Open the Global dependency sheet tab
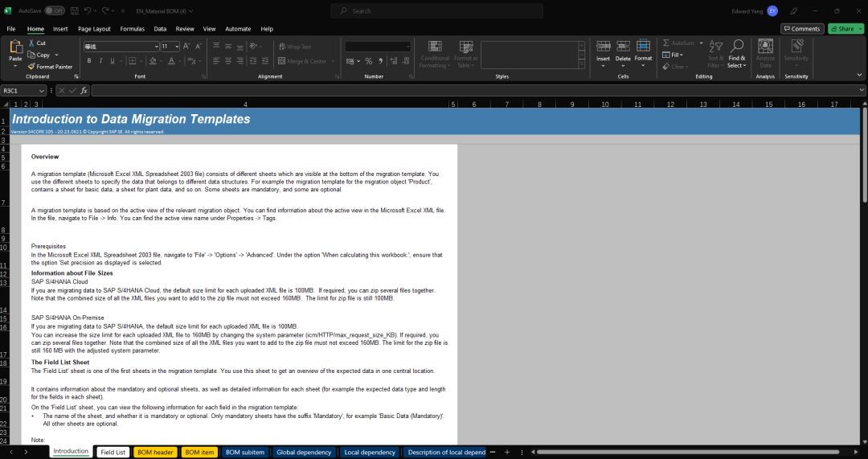Image resolution: width=868 pixels, height=459 pixels. (304, 453)
